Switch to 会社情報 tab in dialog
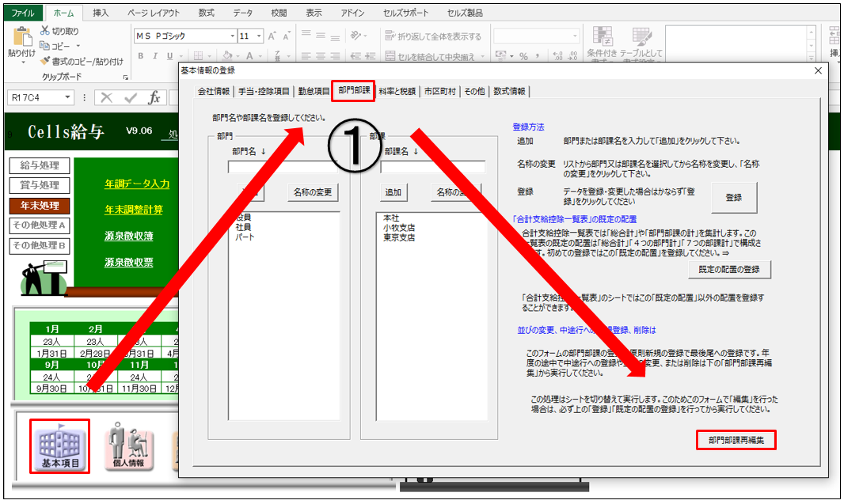Viewport: 844px width, 504px height. (214, 92)
